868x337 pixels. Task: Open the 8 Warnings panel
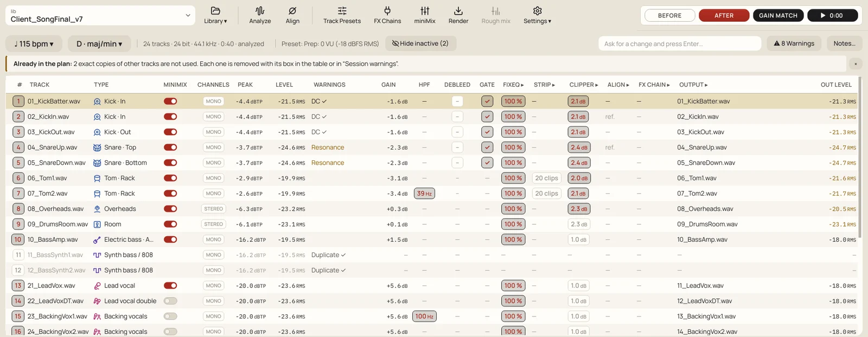click(794, 43)
